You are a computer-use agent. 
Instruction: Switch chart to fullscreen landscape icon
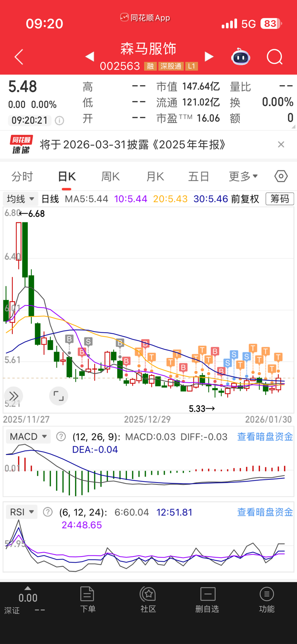pos(59,396)
